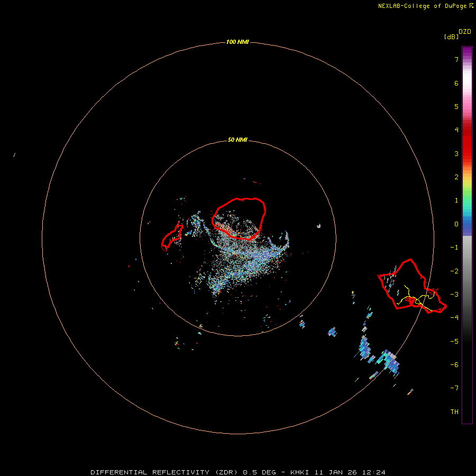Viewport: 476px width, 476px height.
Task: Click the 1 value on the color scale
Action: pos(456,200)
